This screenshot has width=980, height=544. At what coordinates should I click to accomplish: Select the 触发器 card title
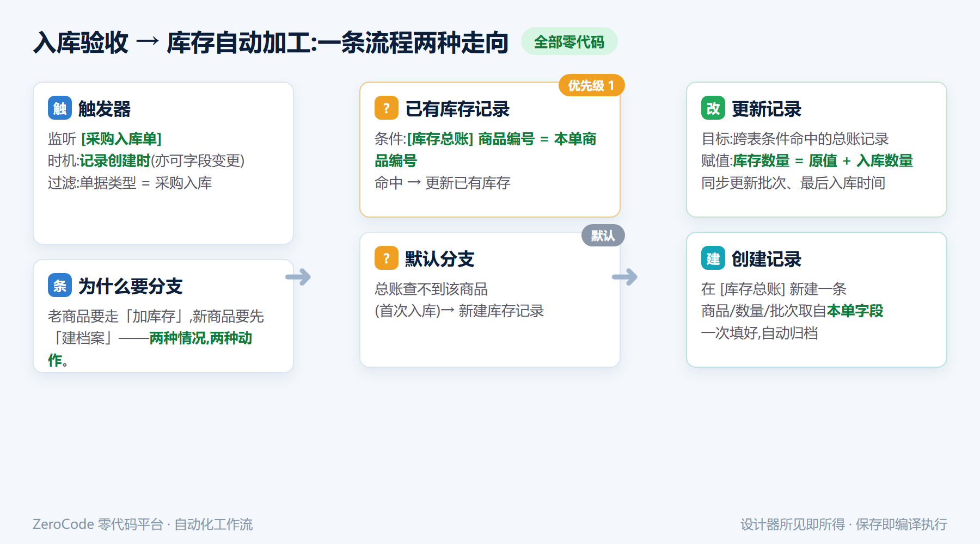point(105,109)
